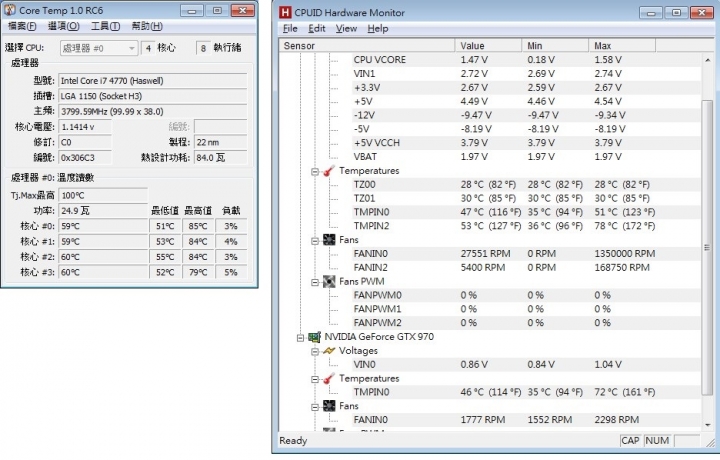Click the Value column header
This screenshot has height=460, width=720.
click(x=488, y=45)
